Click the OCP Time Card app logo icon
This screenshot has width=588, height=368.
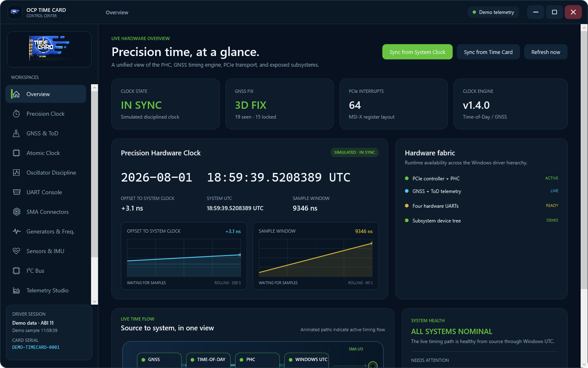pos(15,12)
